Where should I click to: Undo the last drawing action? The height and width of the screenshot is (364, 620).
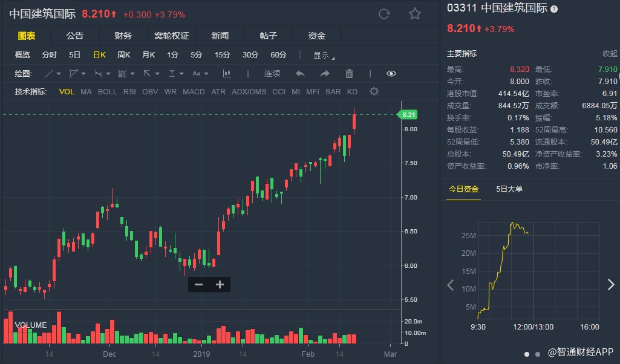pos(300,74)
